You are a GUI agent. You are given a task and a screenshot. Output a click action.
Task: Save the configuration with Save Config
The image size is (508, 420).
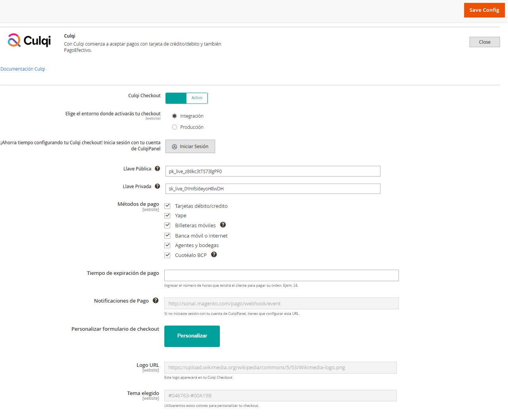coord(484,10)
